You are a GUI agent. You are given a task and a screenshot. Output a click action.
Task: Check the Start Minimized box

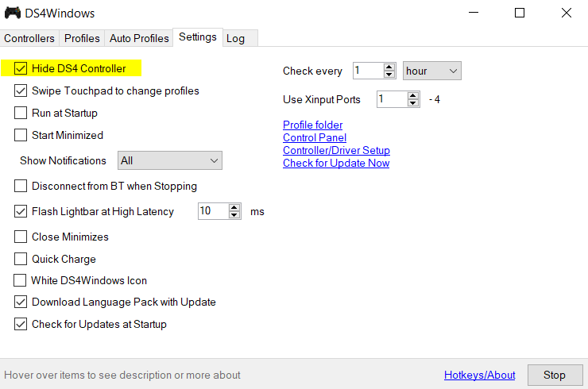21,135
